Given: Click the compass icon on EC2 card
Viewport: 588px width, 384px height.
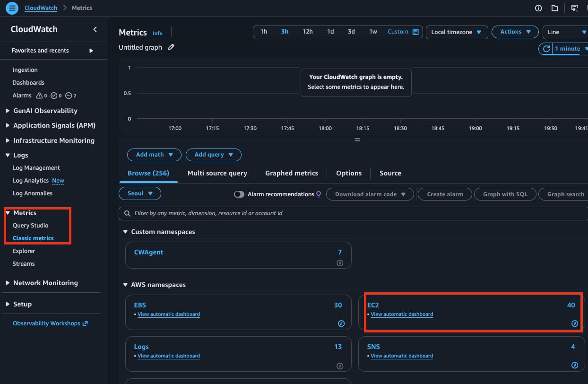Looking at the screenshot, I should pos(575,324).
